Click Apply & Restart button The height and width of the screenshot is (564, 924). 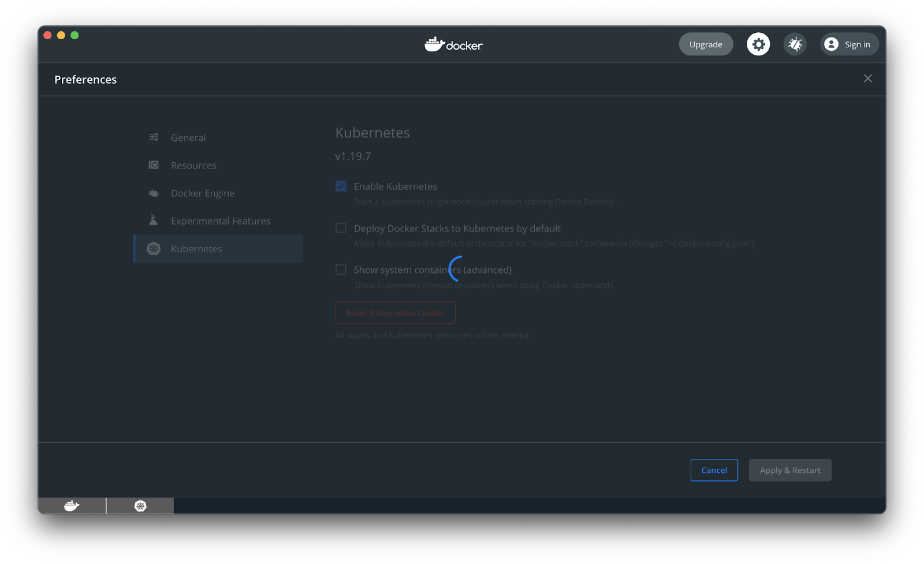(x=790, y=470)
